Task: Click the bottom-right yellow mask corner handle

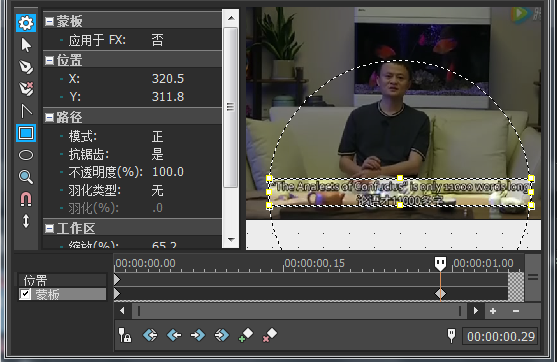Action: click(x=531, y=205)
